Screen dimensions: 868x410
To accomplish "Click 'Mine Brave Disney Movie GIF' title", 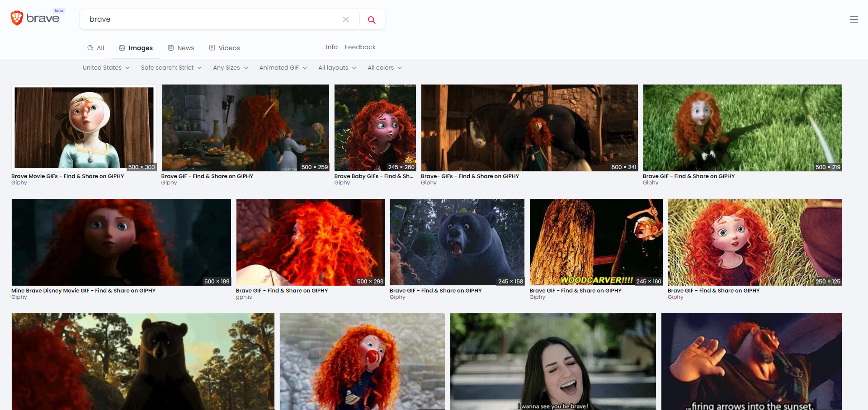I will coord(84,291).
